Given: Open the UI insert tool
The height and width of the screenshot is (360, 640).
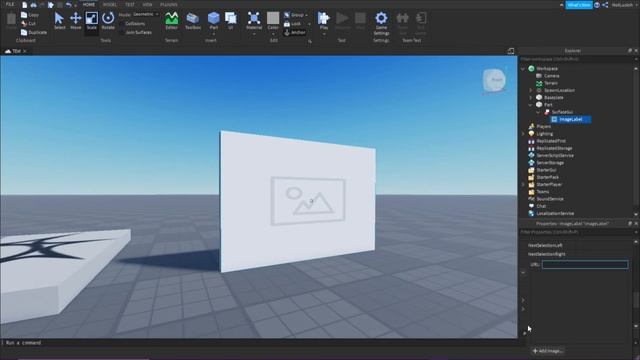Looking at the screenshot, I should point(231,20).
